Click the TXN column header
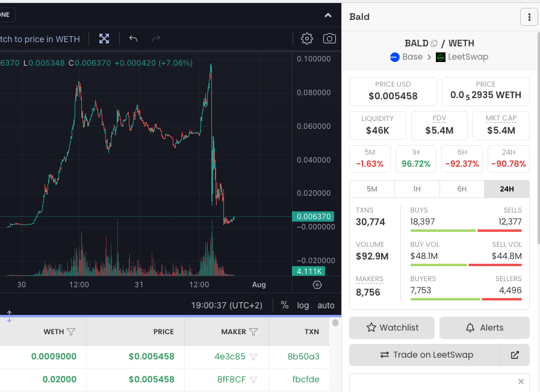 coord(312,332)
